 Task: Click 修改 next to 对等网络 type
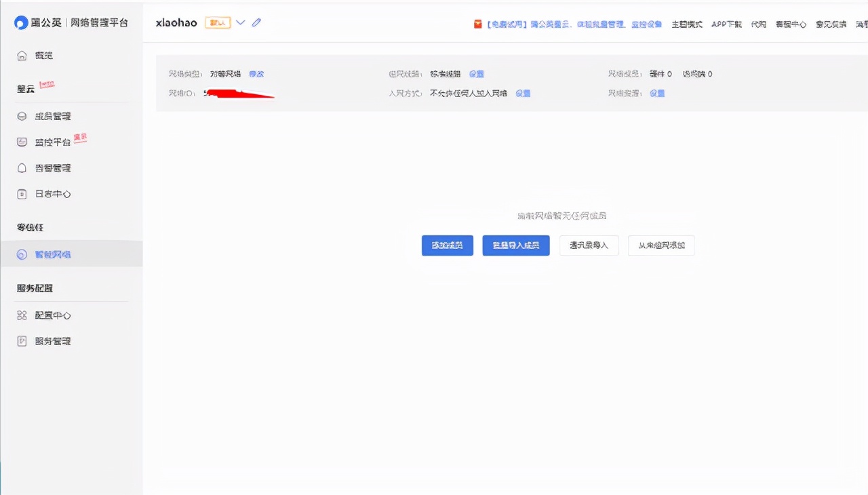pyautogui.click(x=256, y=74)
